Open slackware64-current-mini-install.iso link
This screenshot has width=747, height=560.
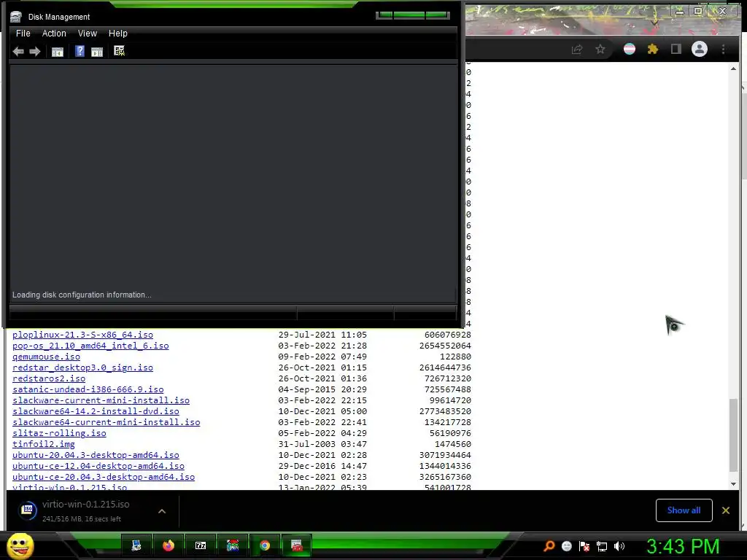pyautogui.click(x=107, y=422)
